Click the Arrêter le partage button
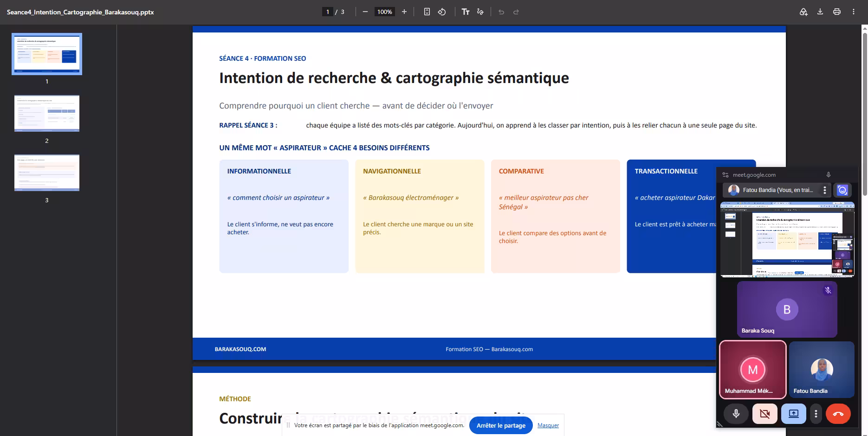The height and width of the screenshot is (436, 868). [x=501, y=425]
